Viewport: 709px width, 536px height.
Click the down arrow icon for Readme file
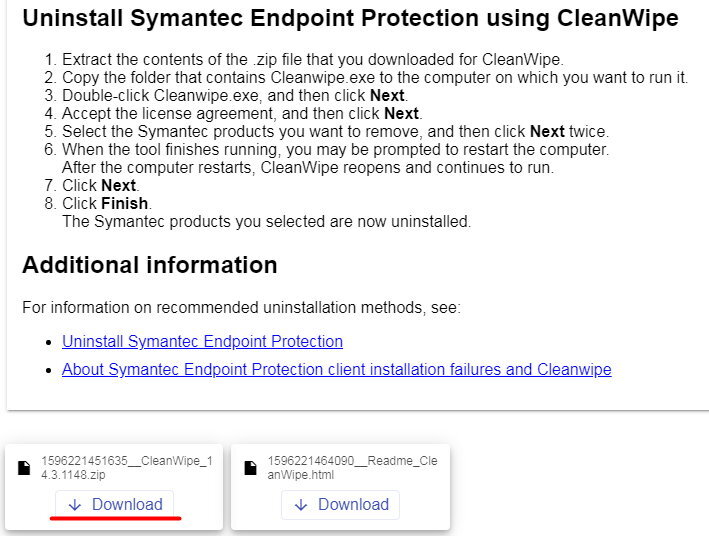point(301,505)
